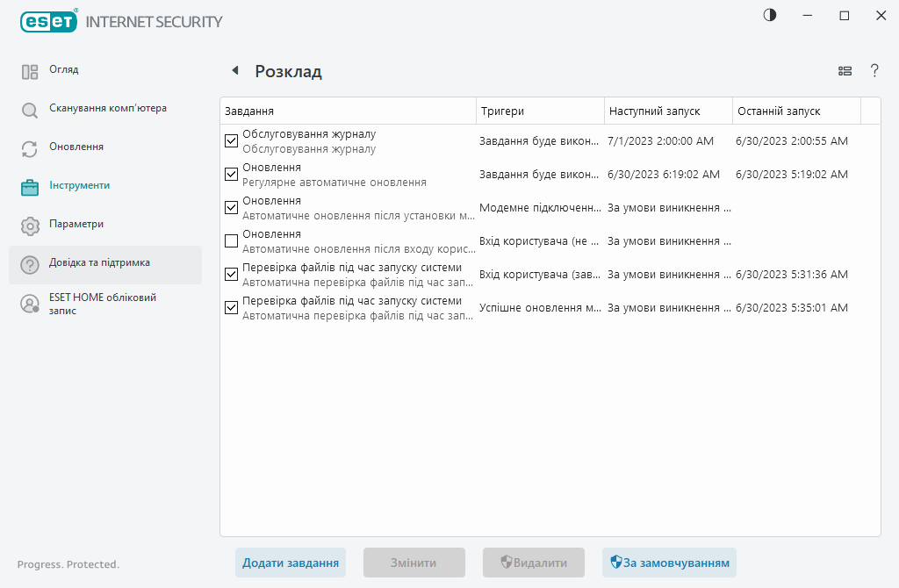Sort by the Завдання column header

point(347,111)
